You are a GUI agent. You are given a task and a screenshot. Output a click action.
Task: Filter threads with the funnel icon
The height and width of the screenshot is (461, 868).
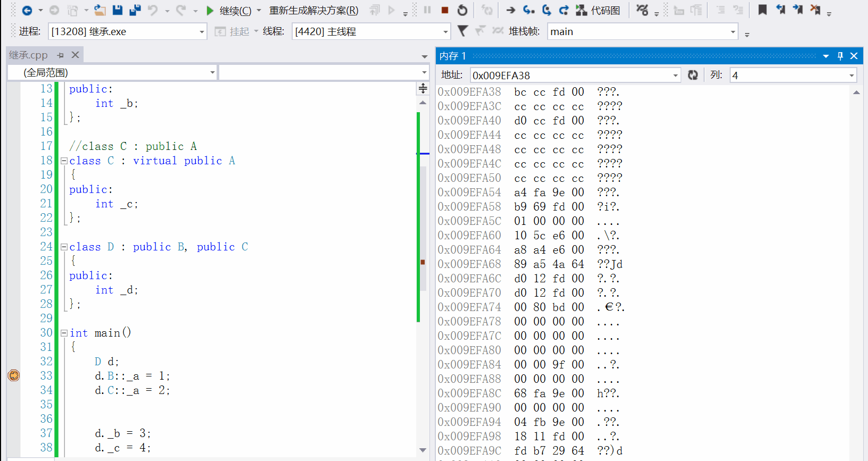tap(462, 31)
